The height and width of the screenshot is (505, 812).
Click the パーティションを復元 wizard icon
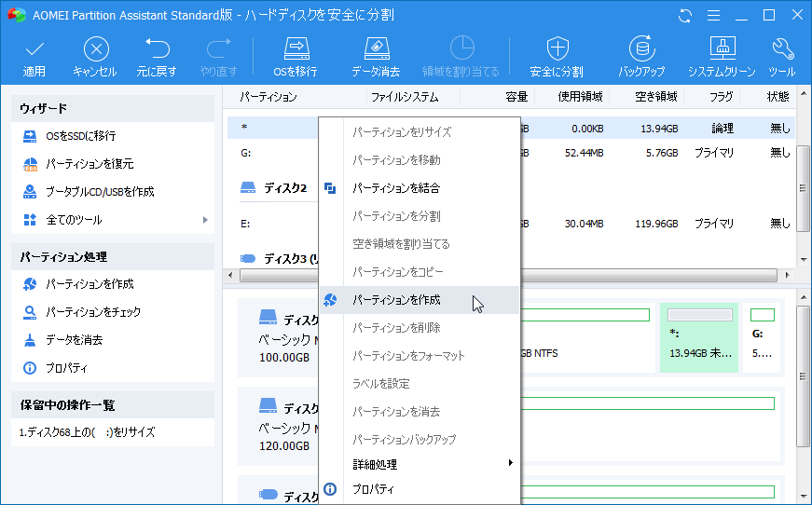coord(30,164)
